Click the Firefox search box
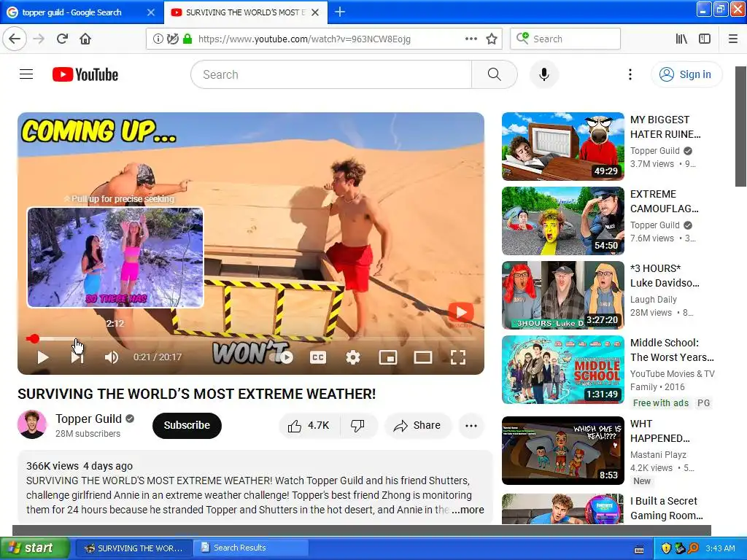747x560 pixels. [x=565, y=39]
